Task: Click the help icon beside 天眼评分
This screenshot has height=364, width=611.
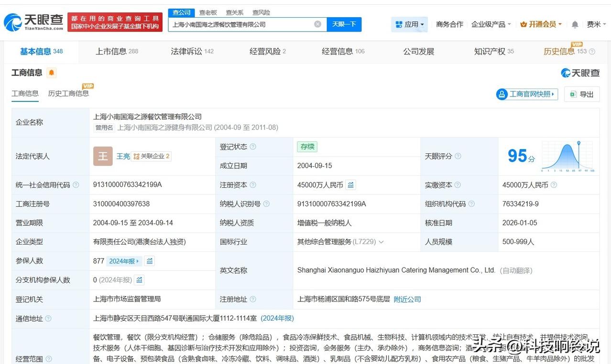Action: [x=458, y=156]
